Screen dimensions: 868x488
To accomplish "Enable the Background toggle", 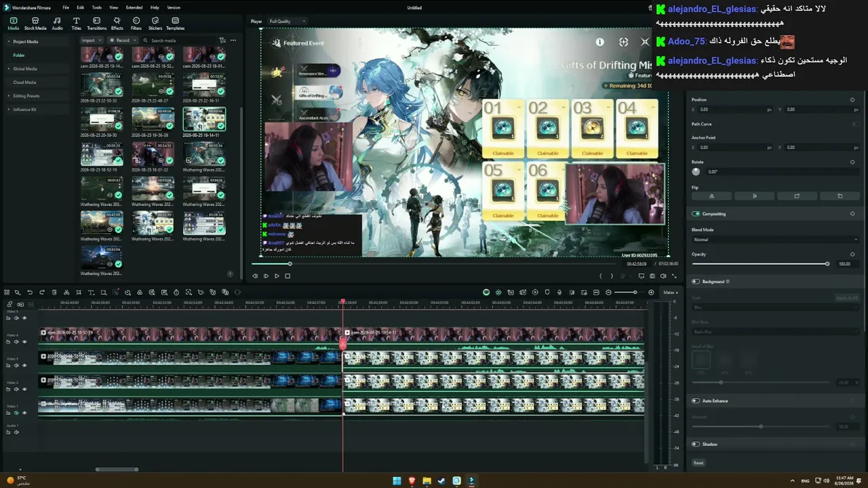I will 696,281.
